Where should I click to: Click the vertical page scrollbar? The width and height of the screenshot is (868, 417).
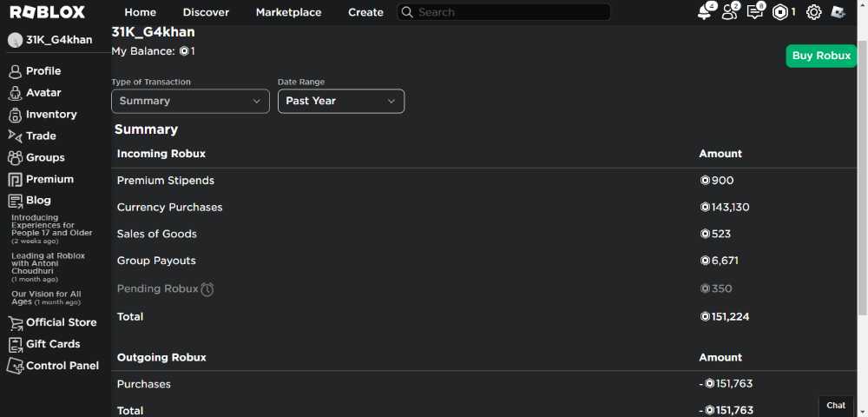[x=863, y=177]
